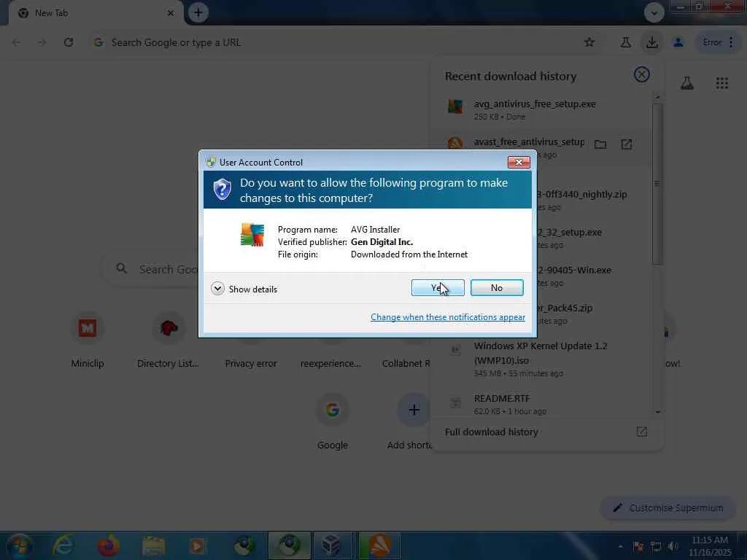Open the Directory List shortcut

pos(169,339)
